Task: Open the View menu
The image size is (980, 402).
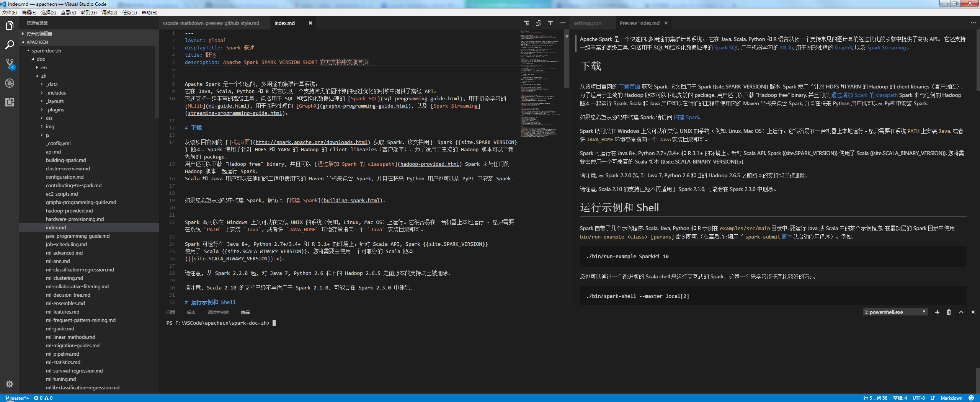Action: (69, 13)
